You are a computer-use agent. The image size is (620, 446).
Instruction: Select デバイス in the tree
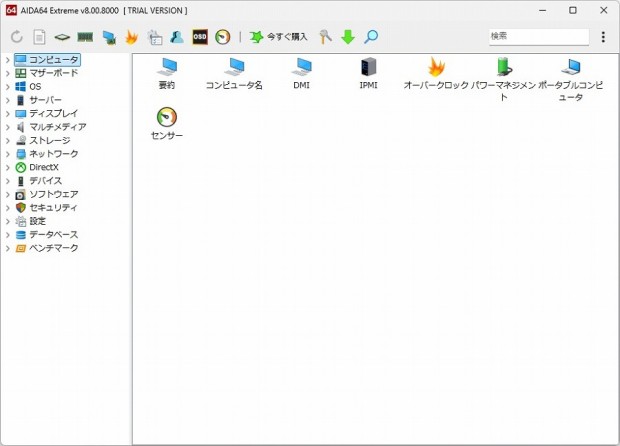click(39, 181)
